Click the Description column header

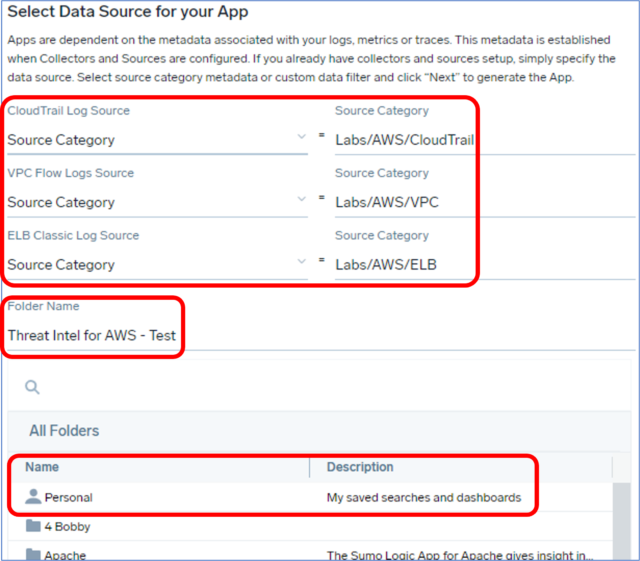tap(360, 467)
